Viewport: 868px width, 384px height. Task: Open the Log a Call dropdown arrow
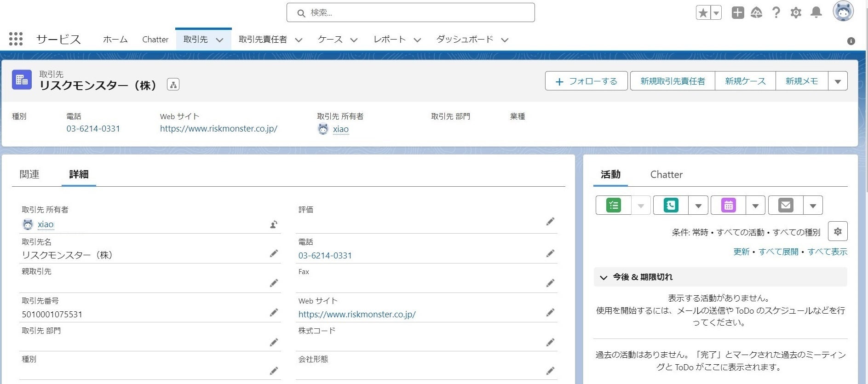(x=698, y=206)
